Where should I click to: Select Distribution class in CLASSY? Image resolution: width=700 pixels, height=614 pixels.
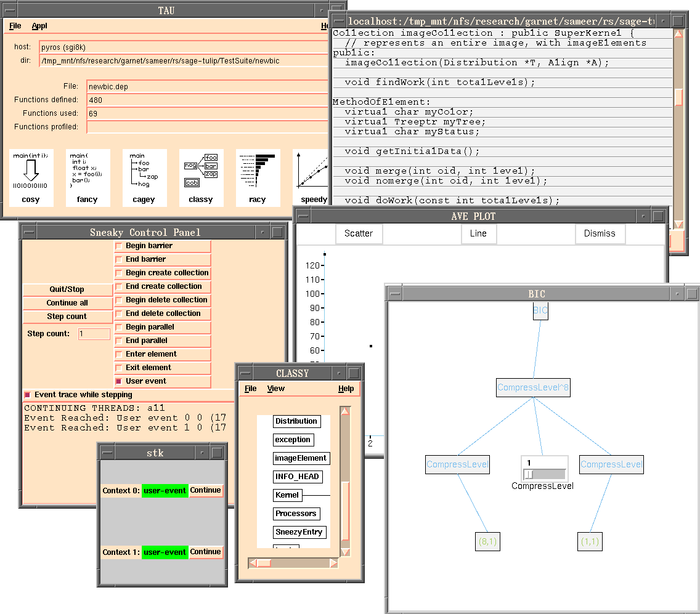pos(296,421)
